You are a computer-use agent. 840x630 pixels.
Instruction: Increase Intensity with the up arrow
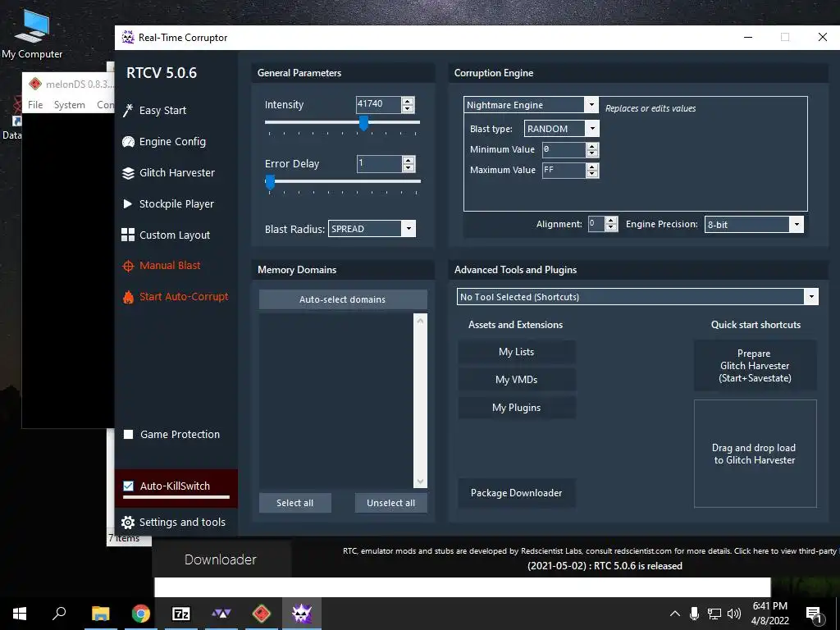pos(407,101)
